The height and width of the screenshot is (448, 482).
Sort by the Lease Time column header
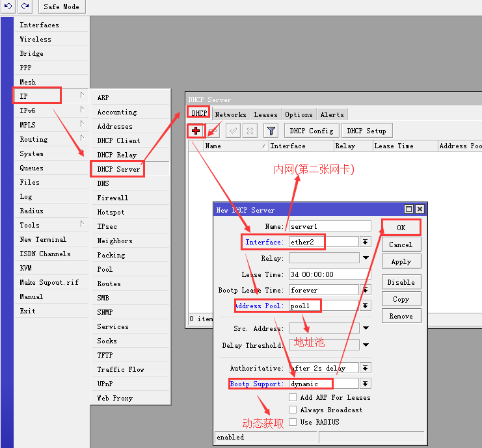point(405,146)
